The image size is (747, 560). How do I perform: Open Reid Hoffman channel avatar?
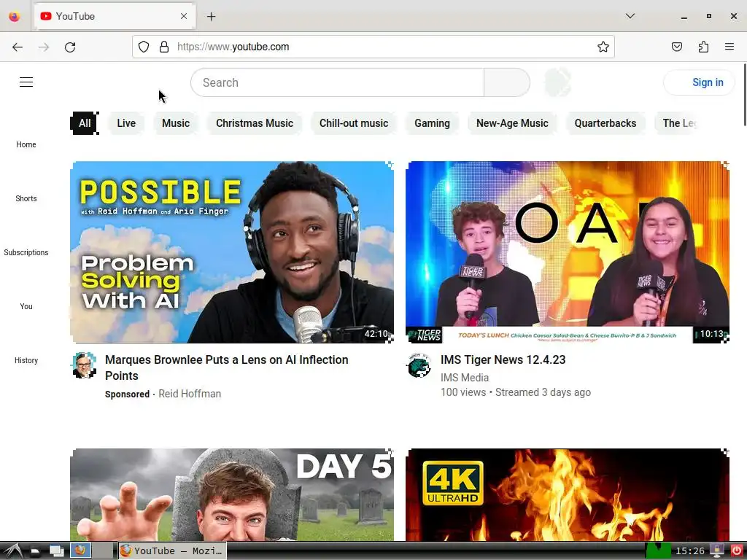click(x=85, y=365)
